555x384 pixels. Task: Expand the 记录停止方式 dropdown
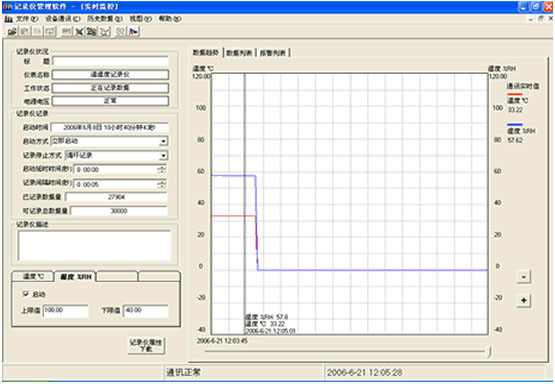tap(163, 155)
